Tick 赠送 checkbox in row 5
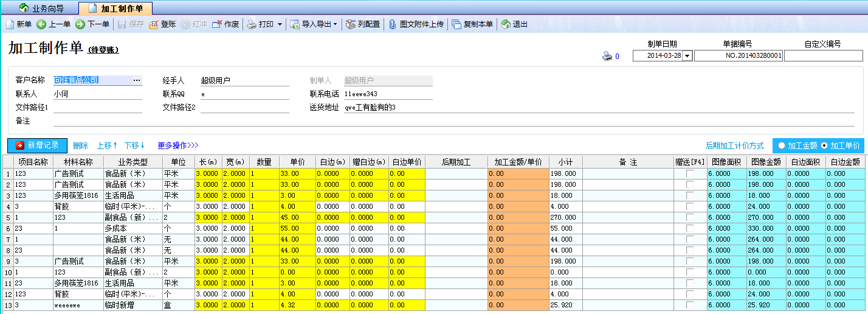 click(689, 218)
